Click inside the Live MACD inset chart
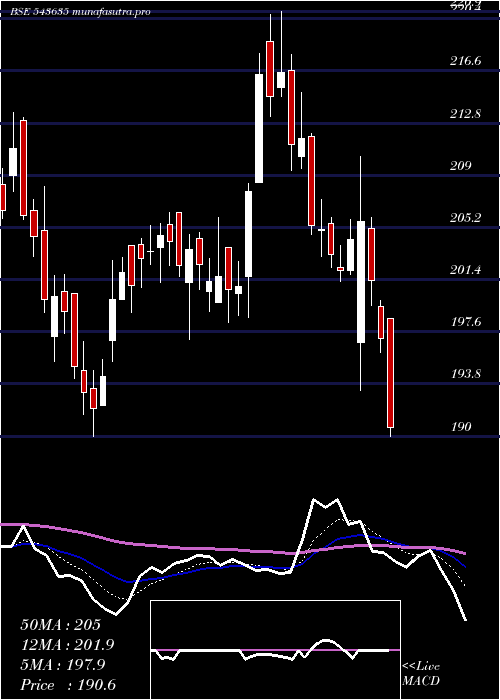This screenshot has height=700, width=500. 275,650
